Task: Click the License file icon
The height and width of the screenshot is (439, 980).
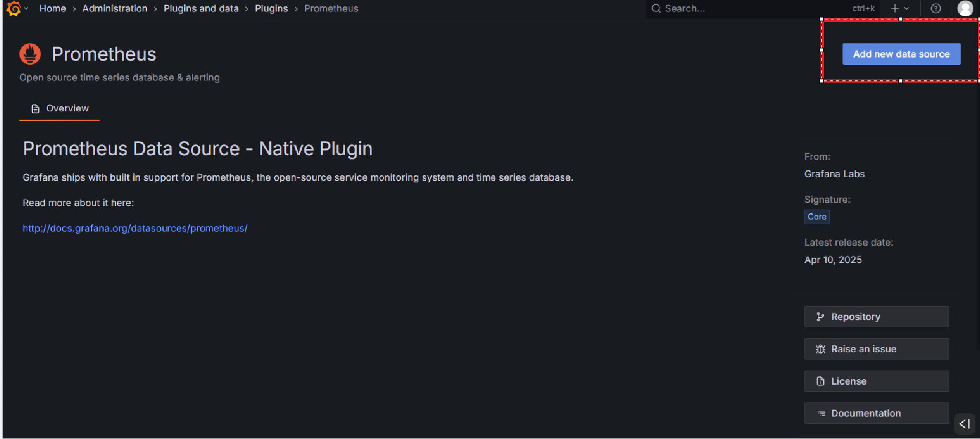Action: coord(821,381)
